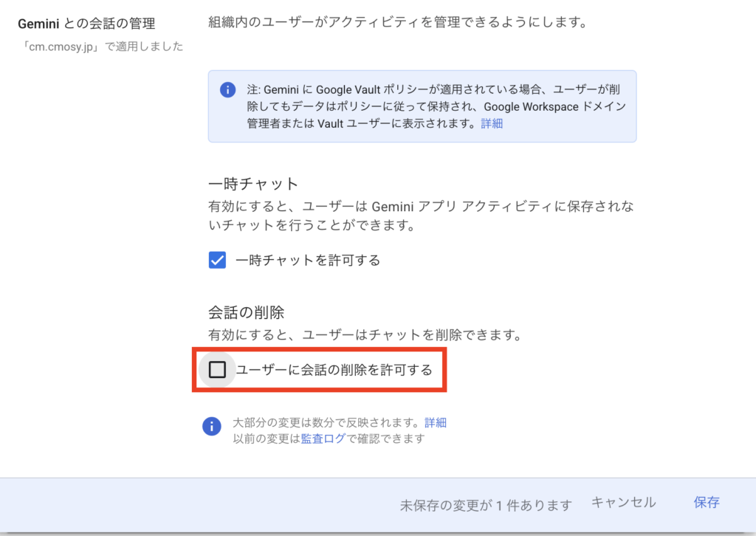This screenshot has width=756, height=536.
Task: Click the 一時チャット section heading
Action: point(254,184)
